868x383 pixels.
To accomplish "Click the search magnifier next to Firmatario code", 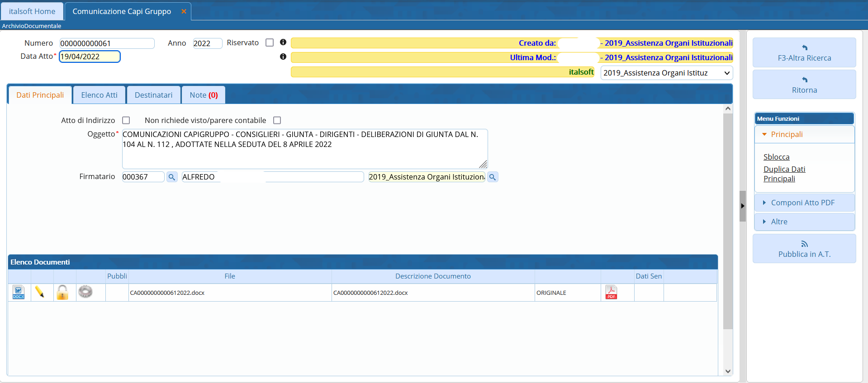I will click(x=171, y=177).
